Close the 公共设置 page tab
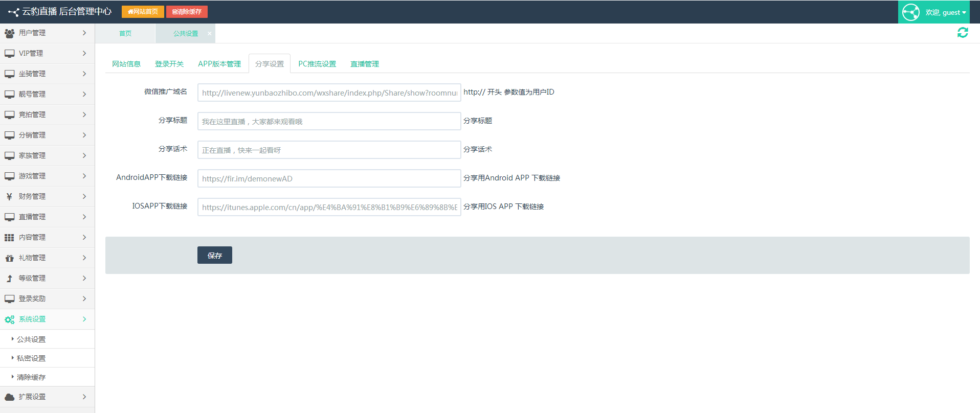Viewport: 980px width, 413px height. click(x=209, y=33)
